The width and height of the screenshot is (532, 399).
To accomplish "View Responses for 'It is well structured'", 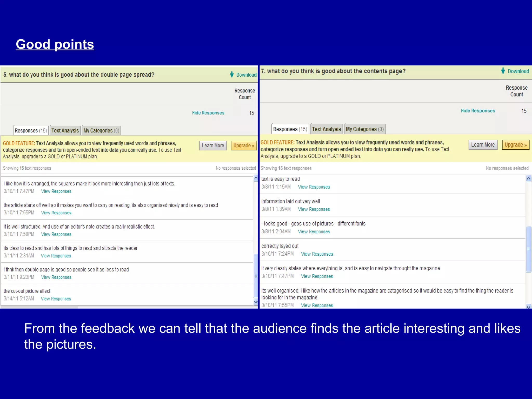I will coord(56,234).
